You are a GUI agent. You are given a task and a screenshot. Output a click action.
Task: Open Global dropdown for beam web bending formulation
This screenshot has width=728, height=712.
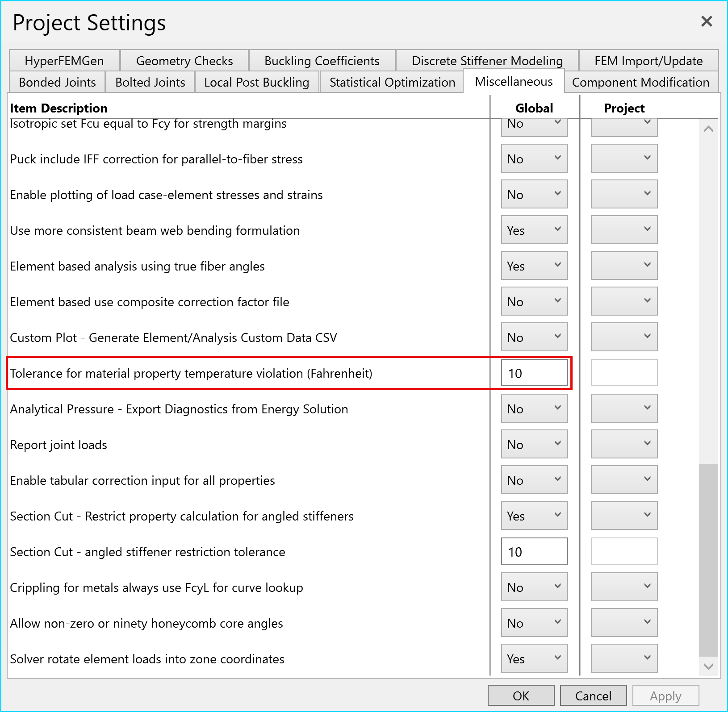(x=534, y=230)
